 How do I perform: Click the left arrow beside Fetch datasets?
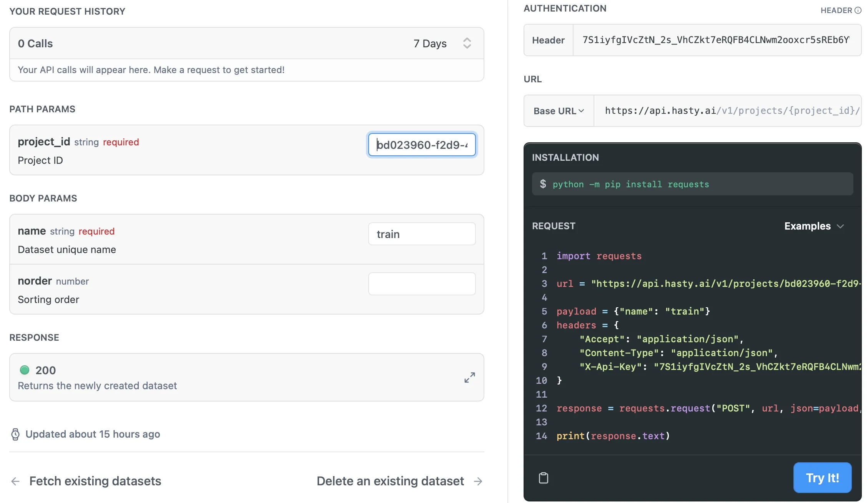(15, 481)
